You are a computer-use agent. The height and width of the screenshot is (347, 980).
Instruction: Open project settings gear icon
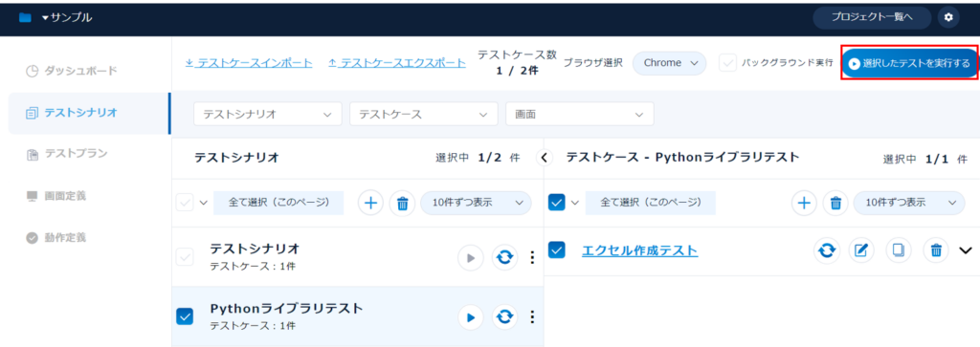pos(948,17)
